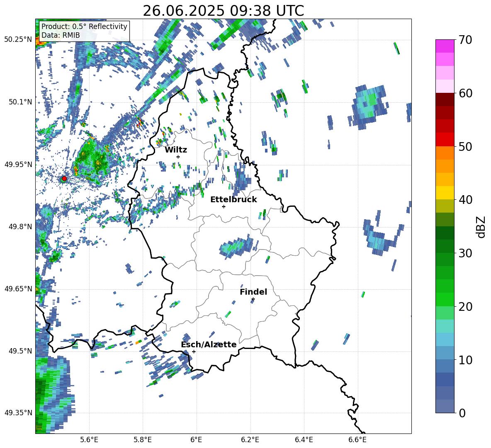Click the 5.6°E longitude label
The width and height of the screenshot is (491, 448).
tap(89, 440)
